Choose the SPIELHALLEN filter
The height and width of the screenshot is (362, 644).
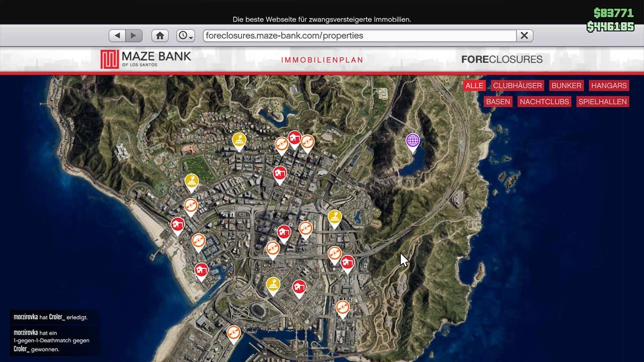tap(602, 102)
